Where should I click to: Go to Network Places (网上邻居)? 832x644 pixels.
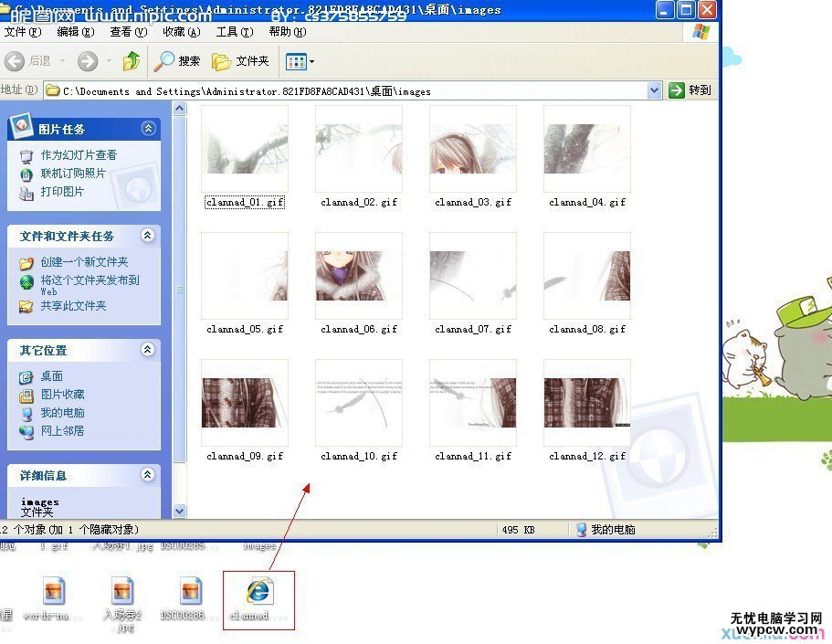[63, 430]
